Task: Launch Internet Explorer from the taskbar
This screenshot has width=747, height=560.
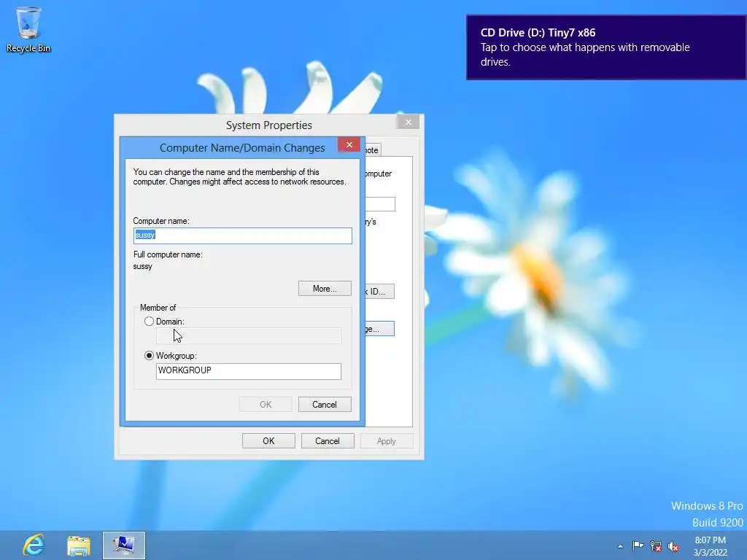Action: pos(34,545)
